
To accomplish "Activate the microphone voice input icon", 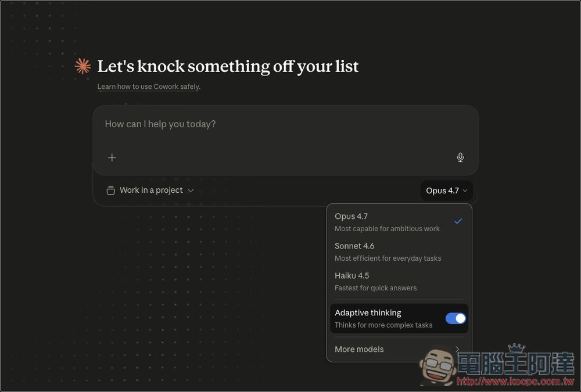I will coord(460,157).
